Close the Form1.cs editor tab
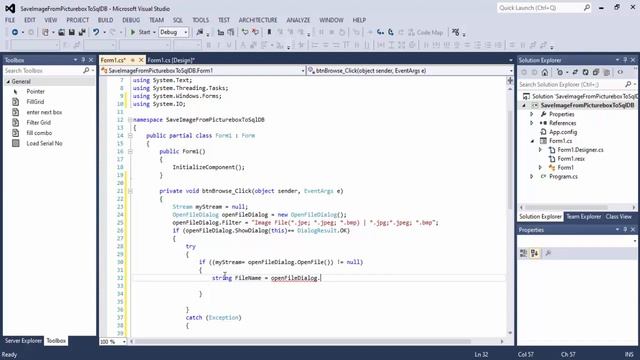This screenshot has height=360, width=640. (x=141, y=60)
